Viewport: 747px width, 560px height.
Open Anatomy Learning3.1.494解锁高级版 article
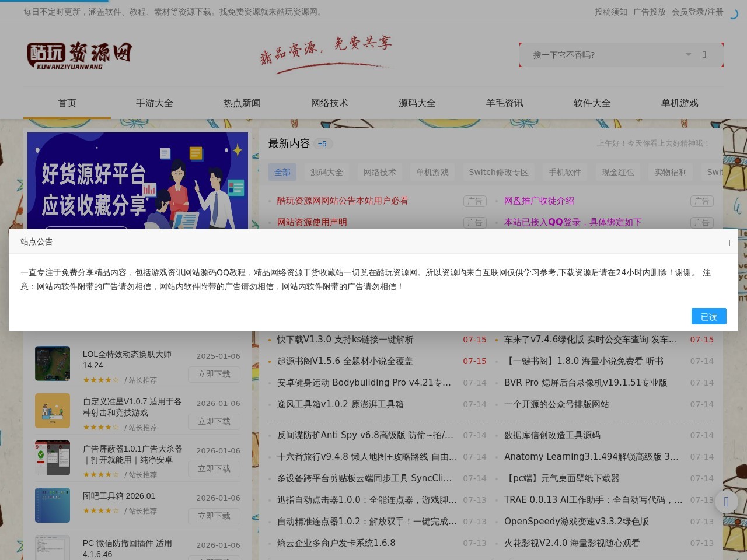click(x=591, y=457)
